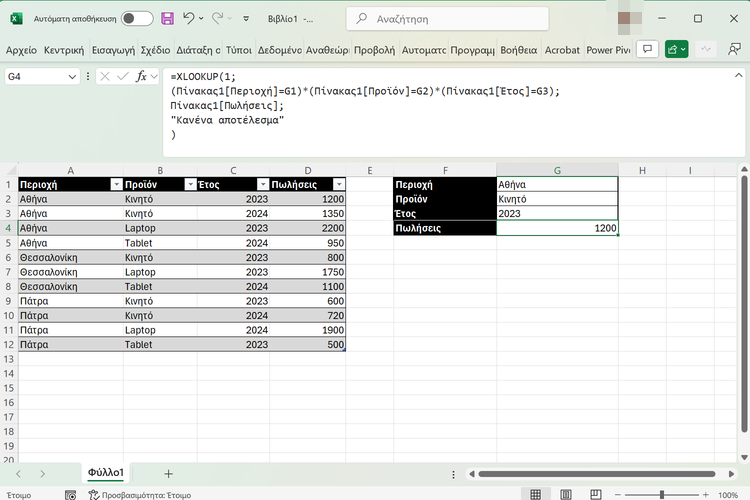Open the Έτος column filter dropdown
750x500 pixels.
pyautogui.click(x=263, y=185)
